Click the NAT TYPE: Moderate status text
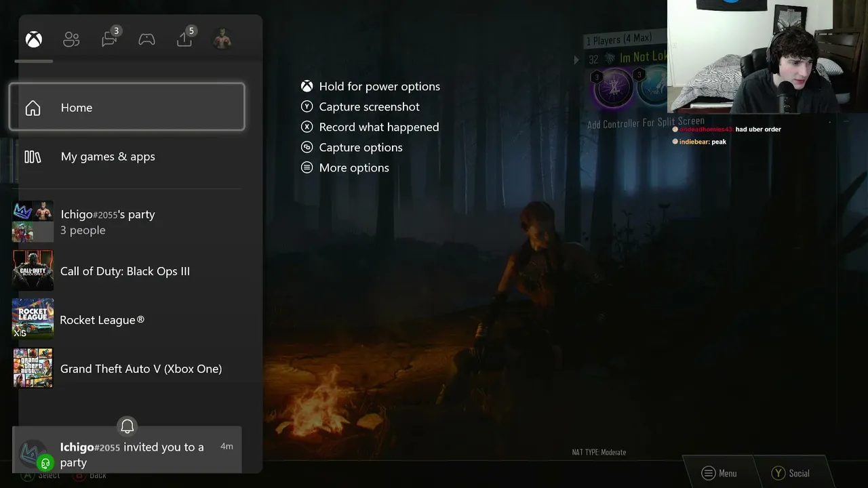 tap(599, 452)
